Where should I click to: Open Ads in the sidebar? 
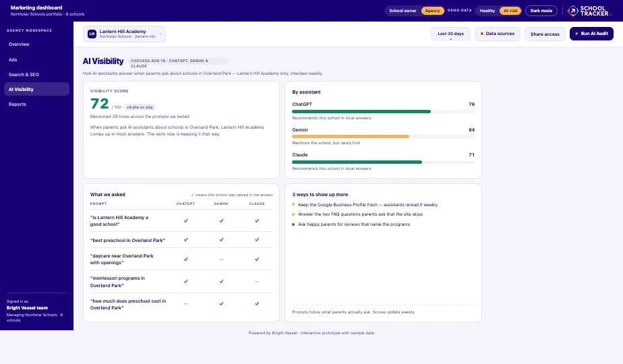pyautogui.click(x=36, y=59)
